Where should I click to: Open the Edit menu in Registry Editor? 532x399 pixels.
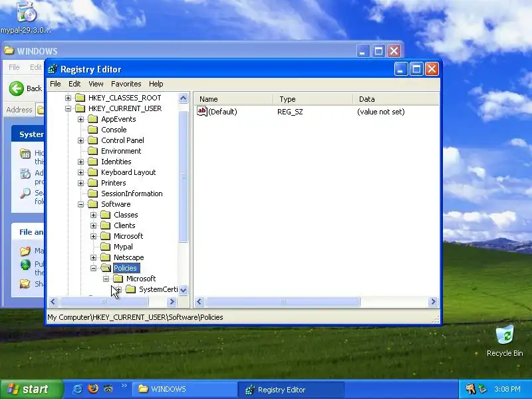74,84
